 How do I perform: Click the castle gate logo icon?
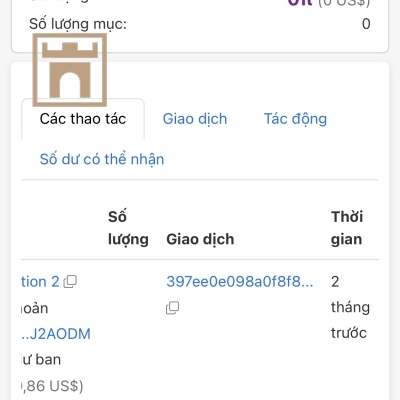pyautogui.click(x=70, y=70)
